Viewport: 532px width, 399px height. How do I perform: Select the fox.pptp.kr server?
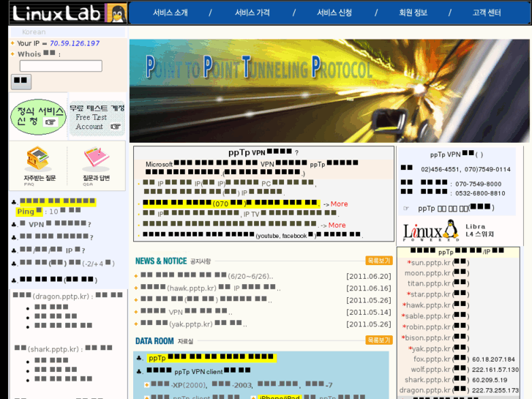(441, 359)
